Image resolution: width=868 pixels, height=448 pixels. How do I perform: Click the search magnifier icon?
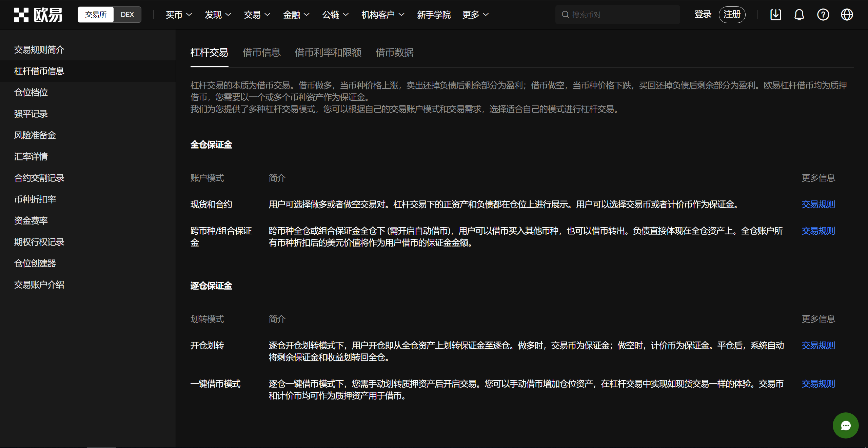point(565,14)
